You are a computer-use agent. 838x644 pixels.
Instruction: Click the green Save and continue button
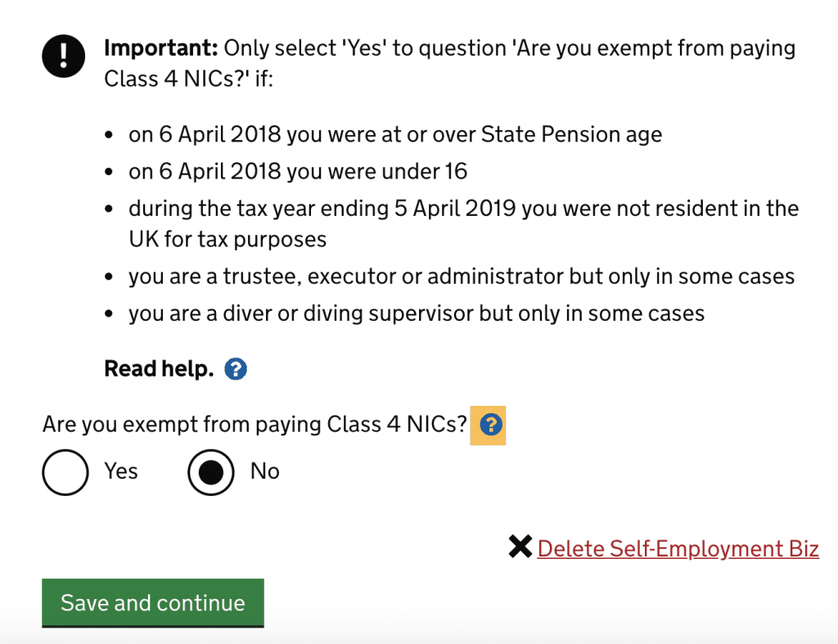pos(152,602)
